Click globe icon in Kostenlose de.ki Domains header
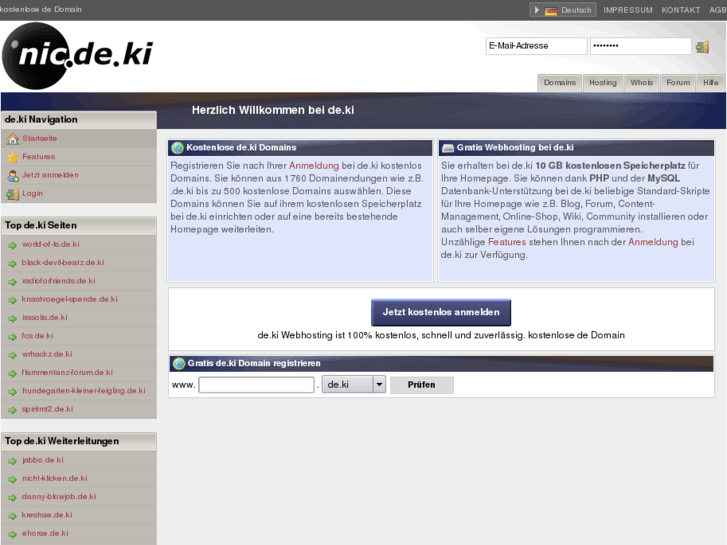Image resolution: width=727 pixels, height=545 pixels. click(177, 148)
